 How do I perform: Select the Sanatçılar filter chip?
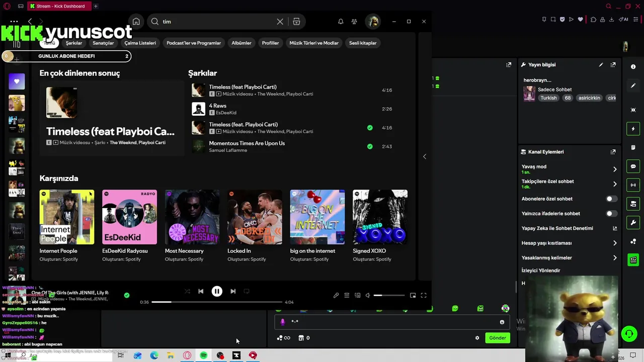click(x=103, y=43)
